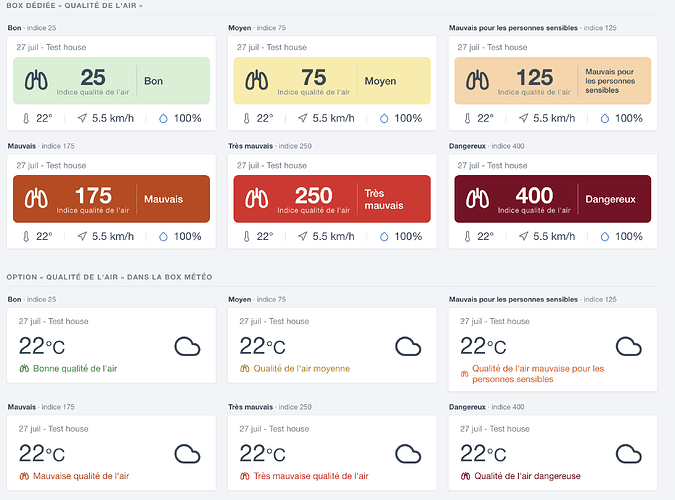Click the cloud icon in the Bonne qualité weather card
Screen dimensions: 675x500
[x=187, y=347]
